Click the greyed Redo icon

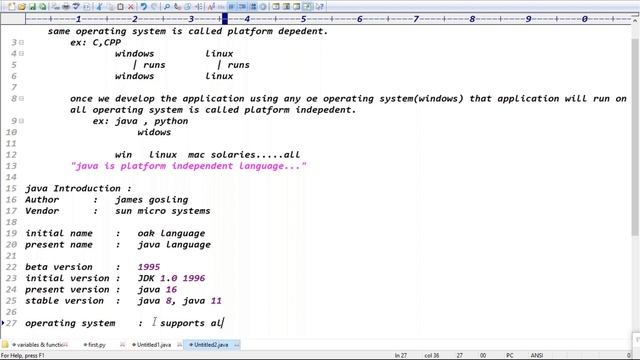coord(154,7)
